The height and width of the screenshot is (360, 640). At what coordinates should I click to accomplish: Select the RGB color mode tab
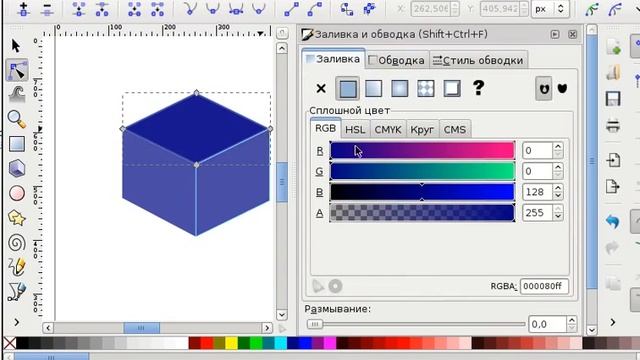point(326,128)
